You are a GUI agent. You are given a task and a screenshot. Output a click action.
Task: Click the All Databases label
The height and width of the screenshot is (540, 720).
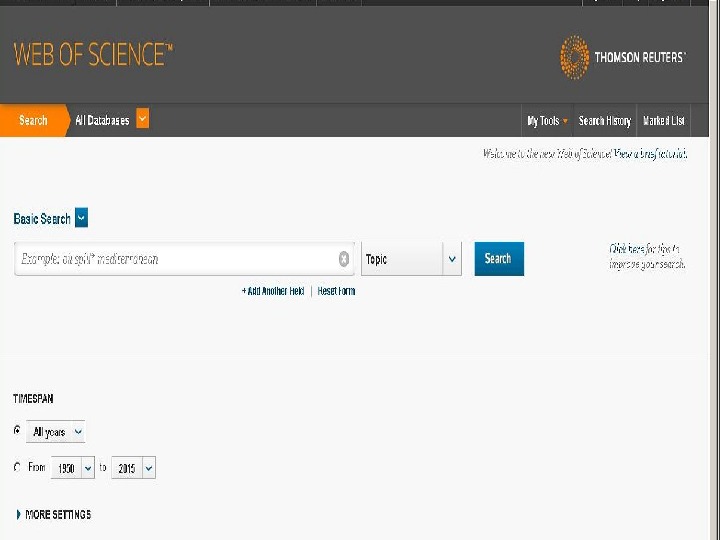point(102,120)
